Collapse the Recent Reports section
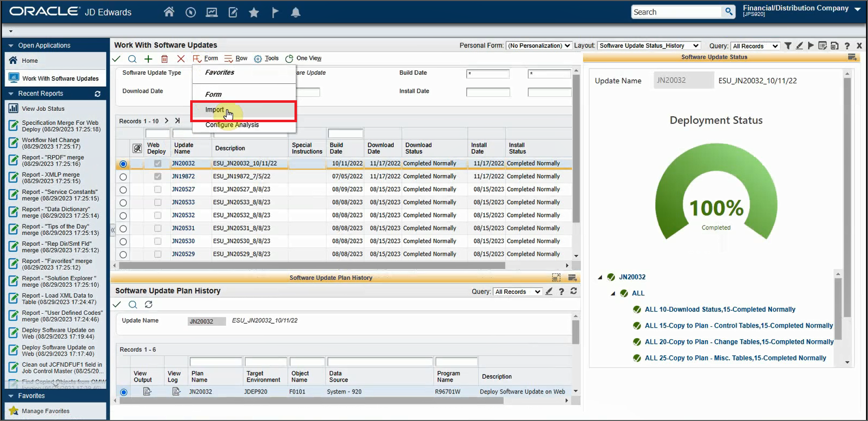Screen dimensions: 868x421 (10, 93)
